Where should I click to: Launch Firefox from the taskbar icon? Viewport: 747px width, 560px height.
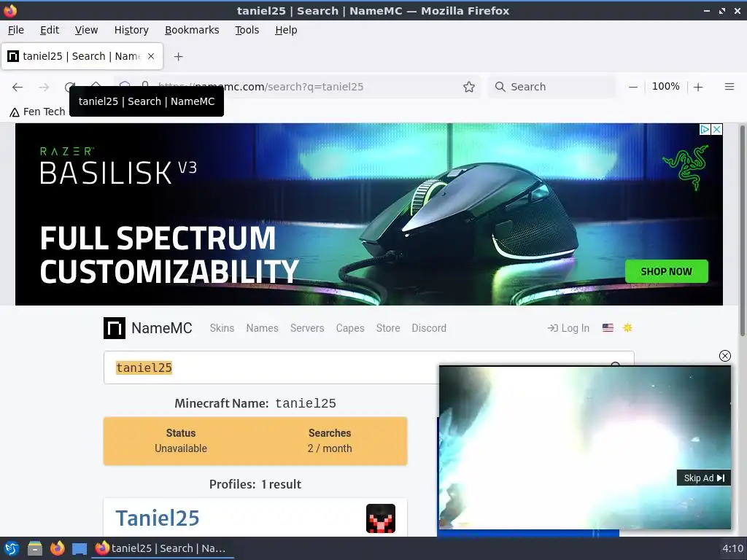(57, 548)
